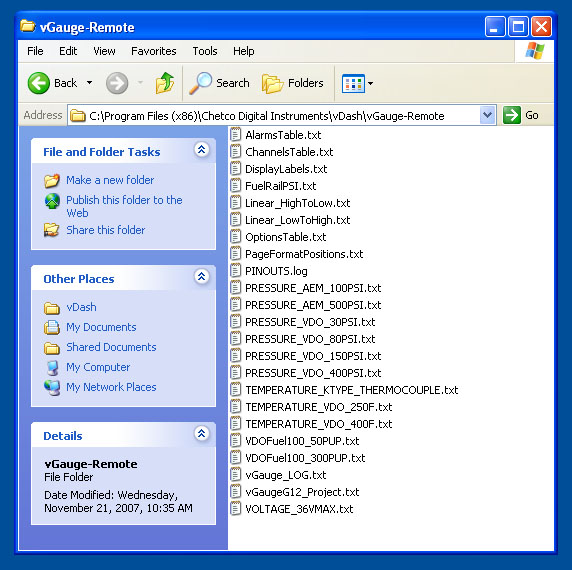Open the Tools menu
Screen dimensions: 572x570
205,51
